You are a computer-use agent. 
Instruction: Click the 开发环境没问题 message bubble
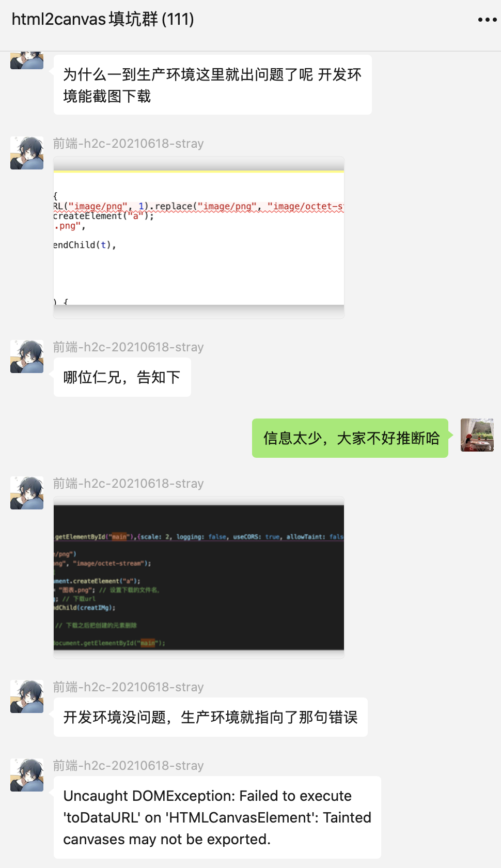pos(211,717)
